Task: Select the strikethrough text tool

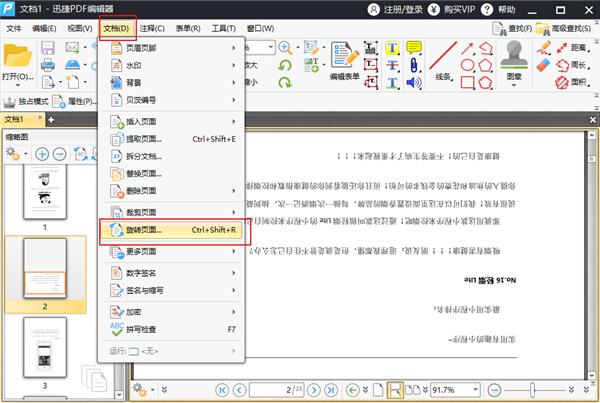Action: 392,65
